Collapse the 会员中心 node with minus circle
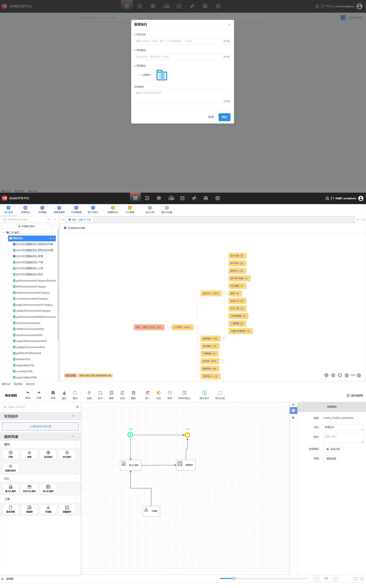Image resolution: width=366 pixels, height=588 pixels. [x=225, y=293]
